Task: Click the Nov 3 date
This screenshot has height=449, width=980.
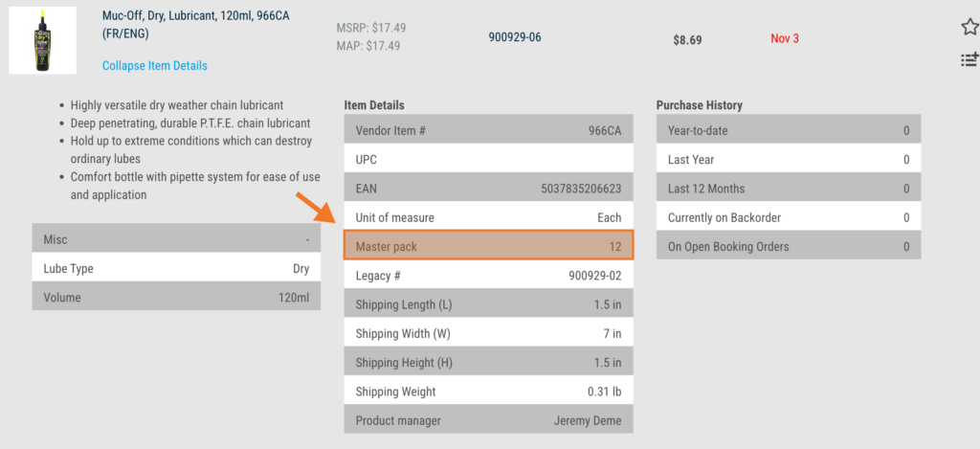Action: 784,38
